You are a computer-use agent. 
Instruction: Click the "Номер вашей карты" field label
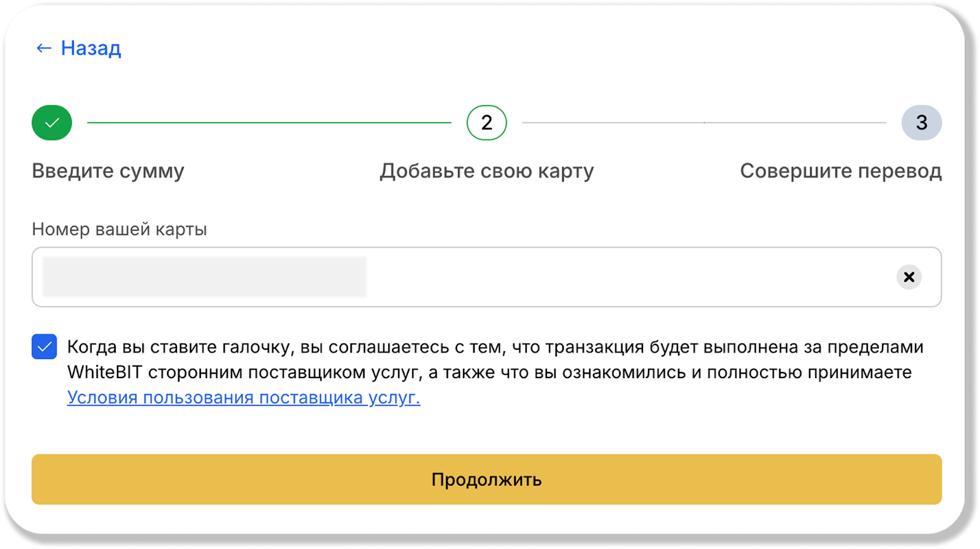(x=119, y=229)
